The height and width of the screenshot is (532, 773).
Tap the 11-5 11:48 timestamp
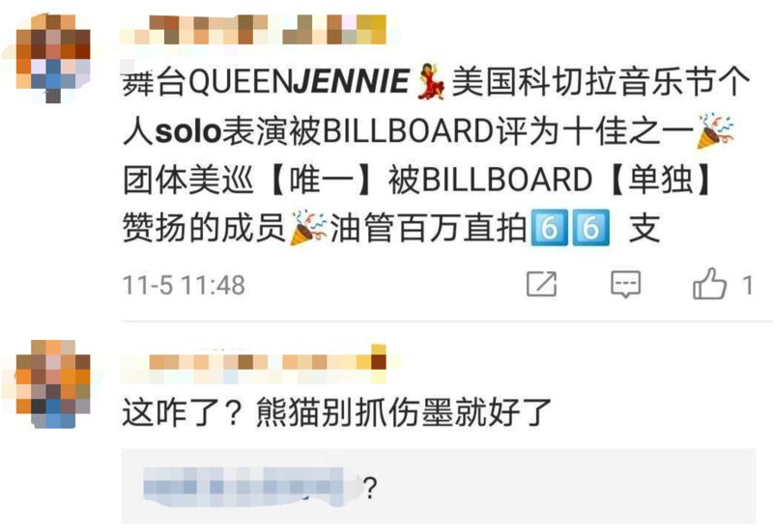184,285
